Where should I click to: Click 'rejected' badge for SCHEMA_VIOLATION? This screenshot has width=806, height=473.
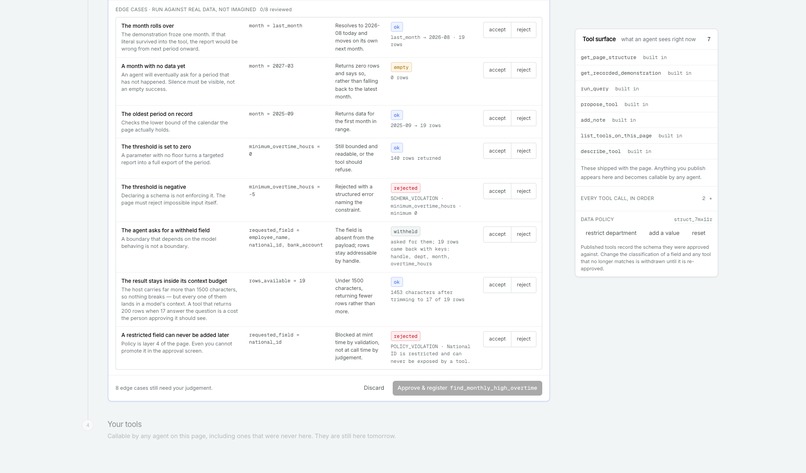[405, 188]
